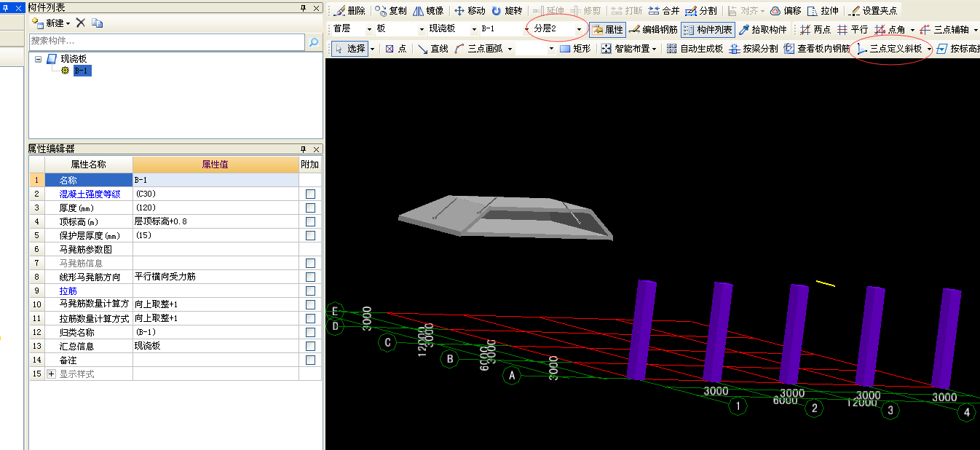This screenshot has width=980, height=450.
Task: Click 三点定义斜板 define sloped slab
Action: (x=890, y=49)
